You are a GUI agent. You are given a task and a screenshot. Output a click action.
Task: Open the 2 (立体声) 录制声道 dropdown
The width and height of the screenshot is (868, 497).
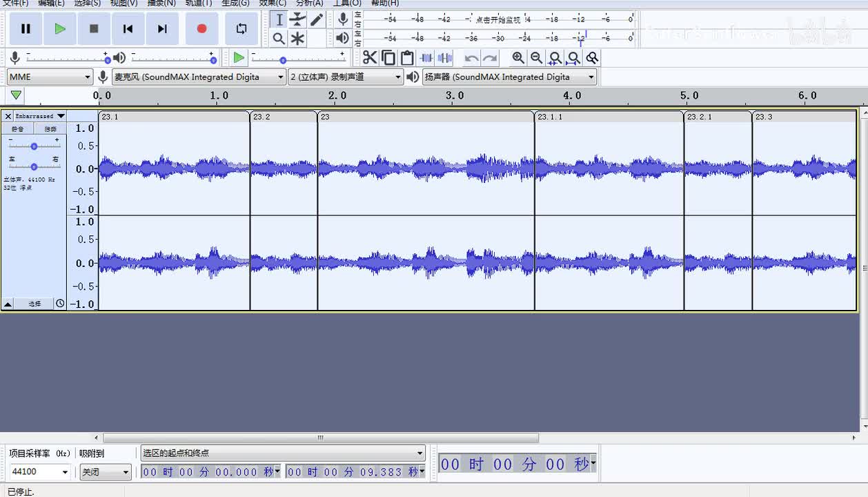click(346, 77)
